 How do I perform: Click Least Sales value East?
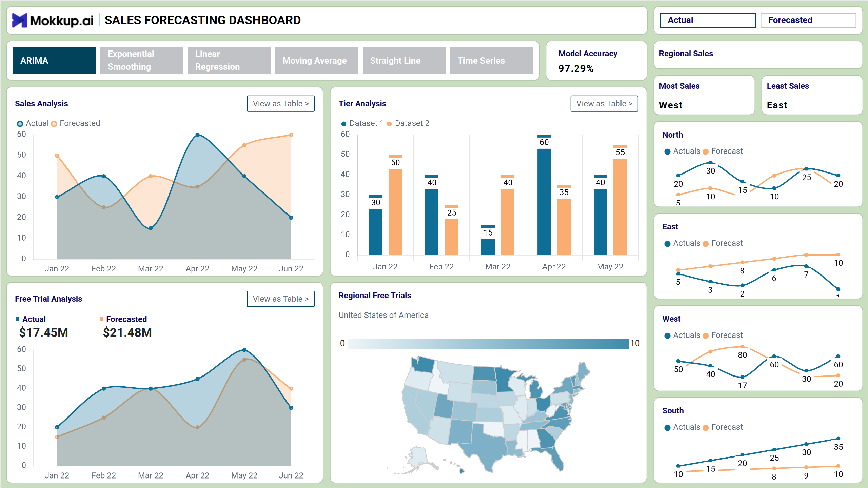[x=777, y=105]
